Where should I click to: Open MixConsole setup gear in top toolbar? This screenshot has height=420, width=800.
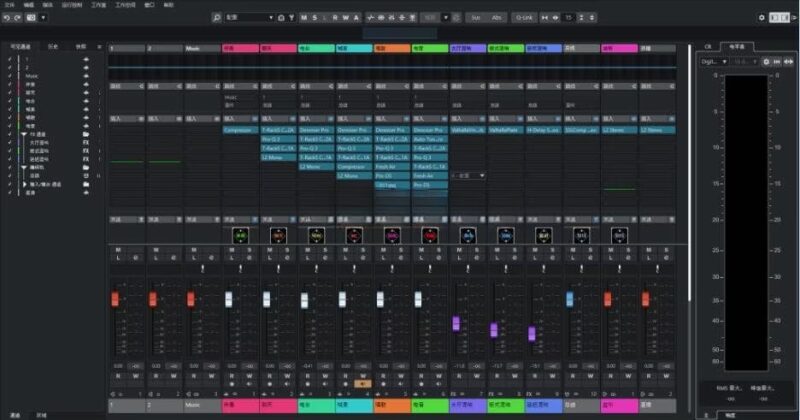pyautogui.click(x=762, y=17)
